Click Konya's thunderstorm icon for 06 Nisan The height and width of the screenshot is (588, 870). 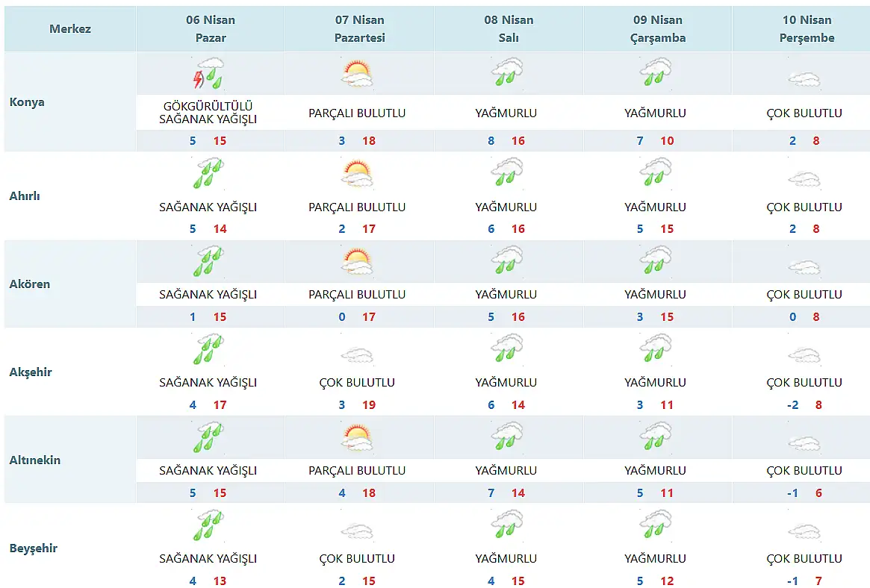pos(209,74)
